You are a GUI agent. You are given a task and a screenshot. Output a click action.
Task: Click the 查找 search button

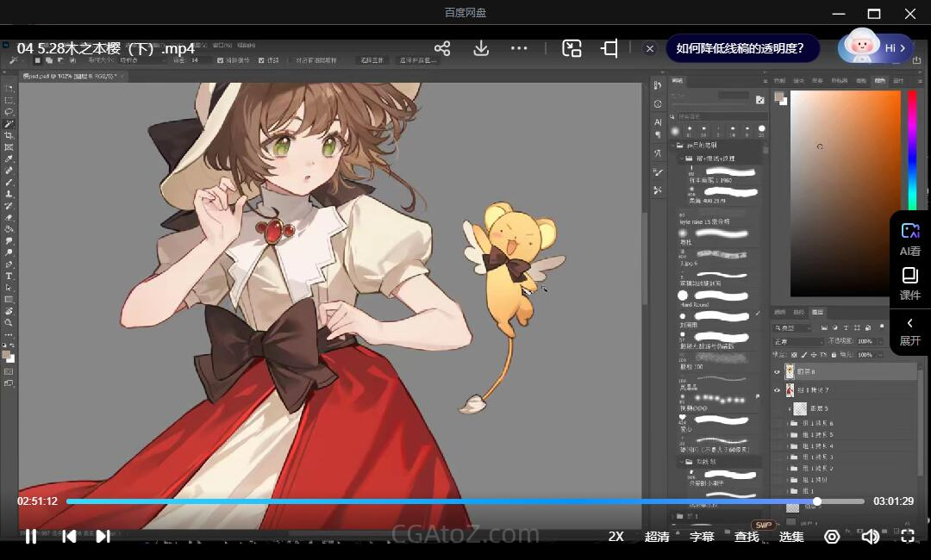pos(747,536)
